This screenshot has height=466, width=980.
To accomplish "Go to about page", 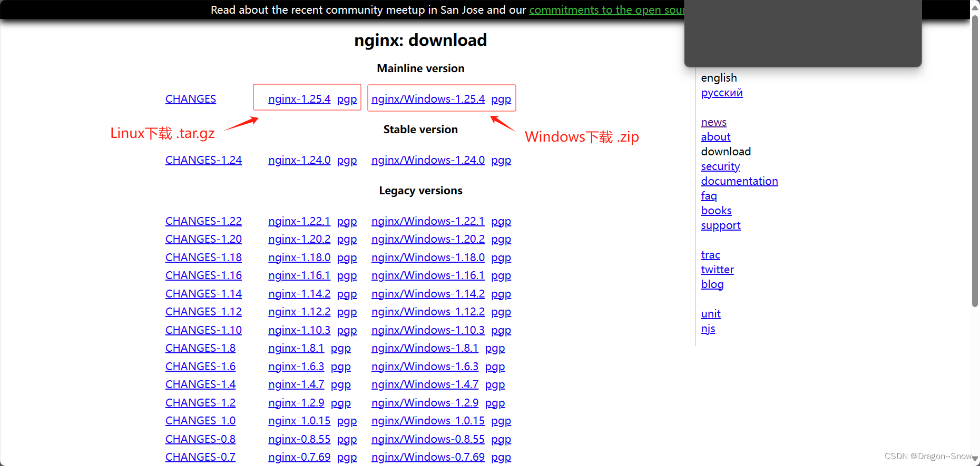I will pyautogui.click(x=716, y=137).
